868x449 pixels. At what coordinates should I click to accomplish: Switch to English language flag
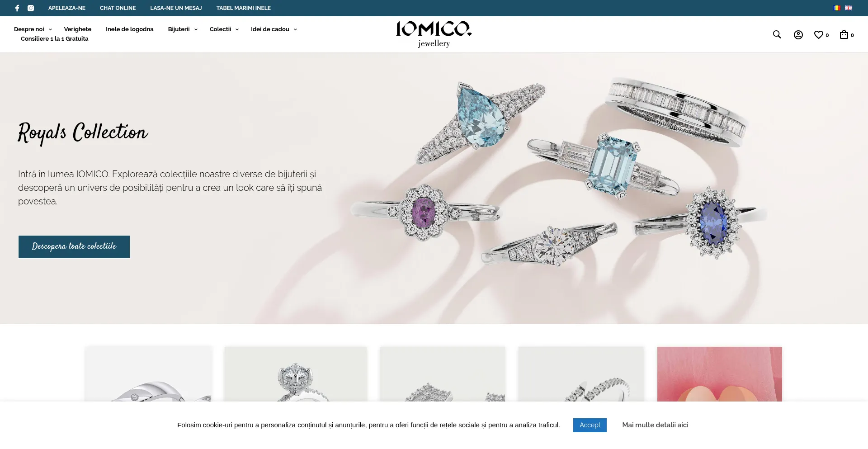point(849,8)
